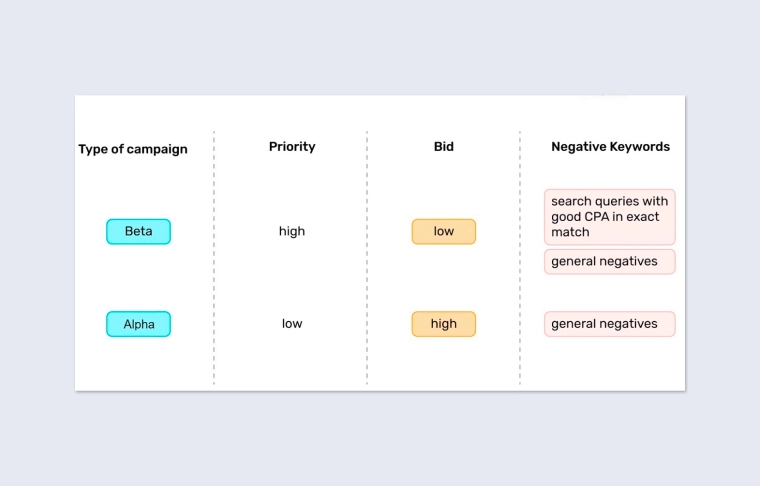The image size is (760, 486).
Task: Select 'general negatives' tag in the Alpha row
Action: point(610,324)
